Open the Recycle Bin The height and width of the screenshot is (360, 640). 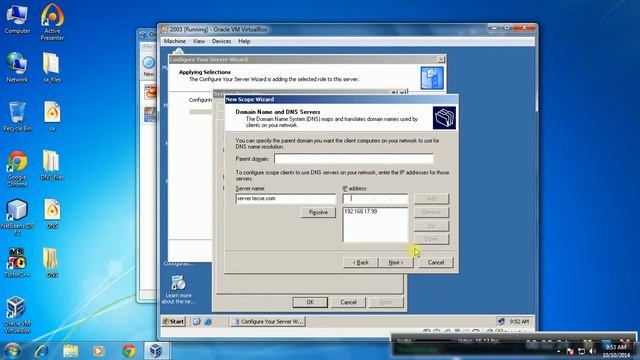17,117
